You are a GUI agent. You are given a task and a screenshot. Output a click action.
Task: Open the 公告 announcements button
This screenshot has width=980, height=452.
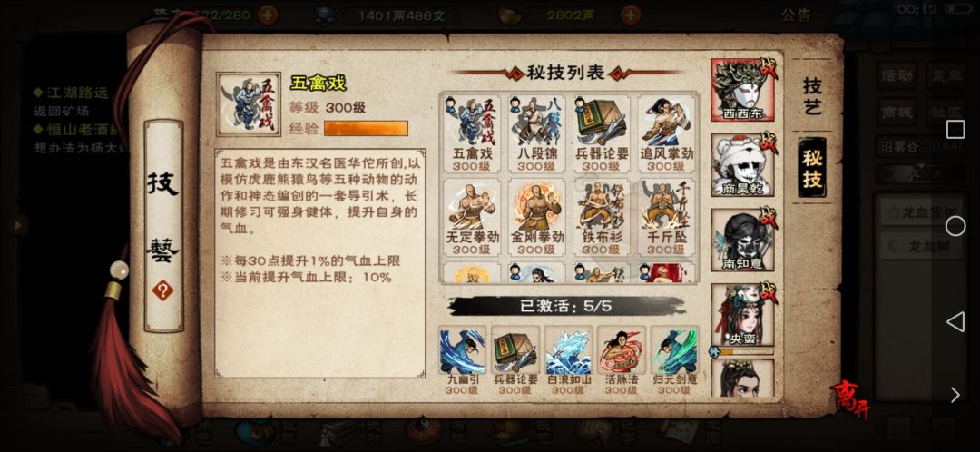[796, 15]
